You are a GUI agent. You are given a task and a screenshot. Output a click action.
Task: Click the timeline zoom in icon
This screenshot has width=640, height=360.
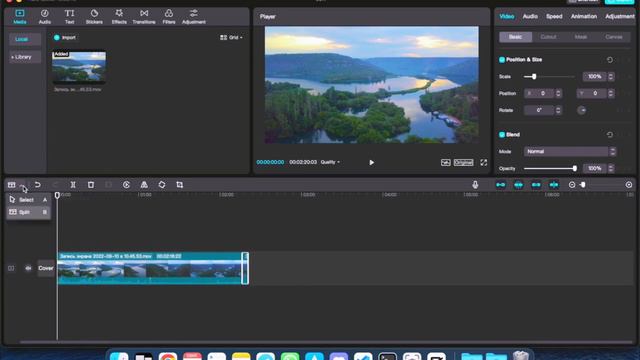tap(629, 185)
